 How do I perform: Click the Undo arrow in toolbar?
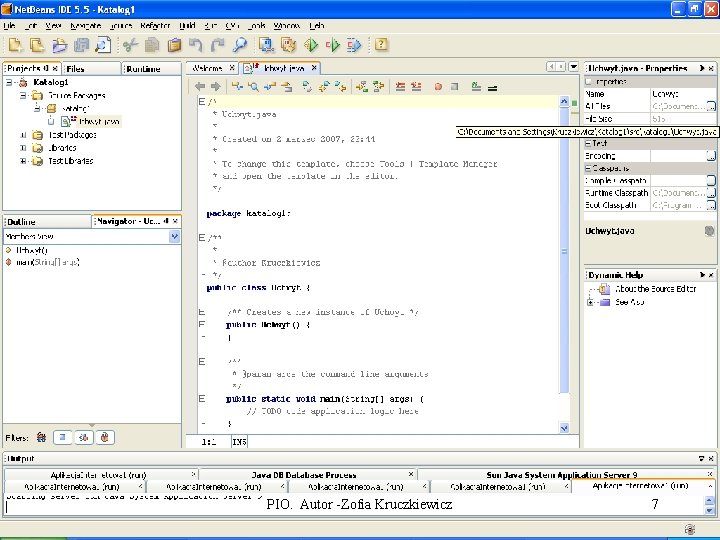196,44
